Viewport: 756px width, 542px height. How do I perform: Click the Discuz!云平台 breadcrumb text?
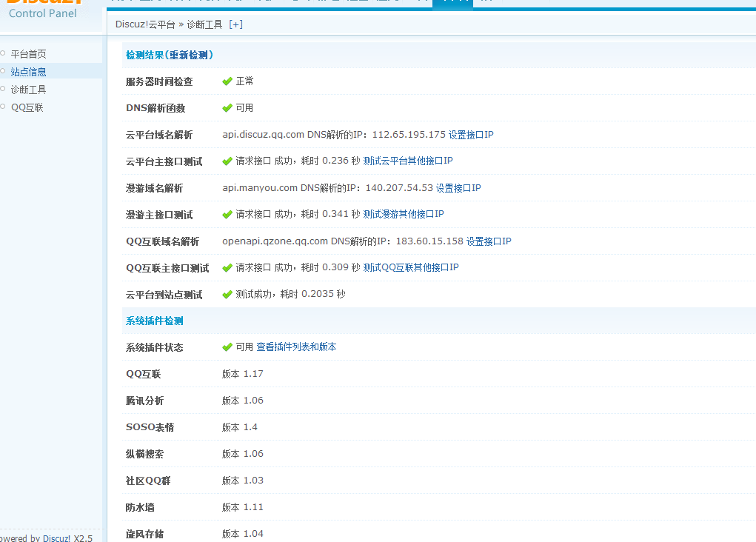pos(145,24)
